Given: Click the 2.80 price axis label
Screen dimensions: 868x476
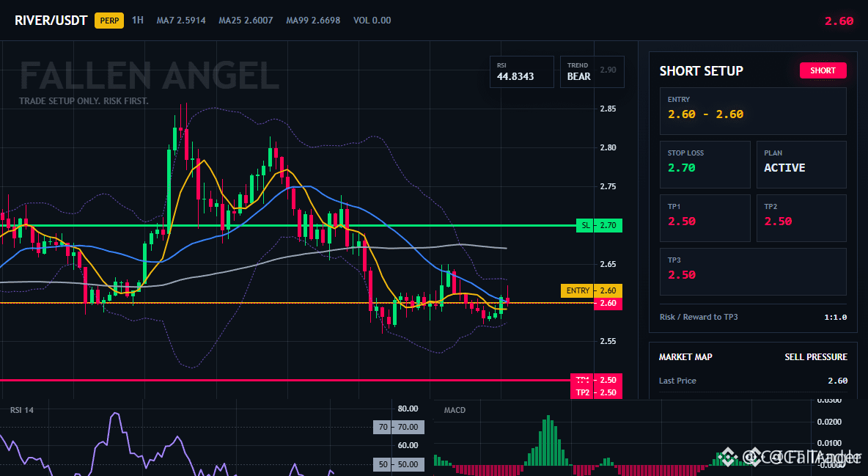Looking at the screenshot, I should pos(608,147).
